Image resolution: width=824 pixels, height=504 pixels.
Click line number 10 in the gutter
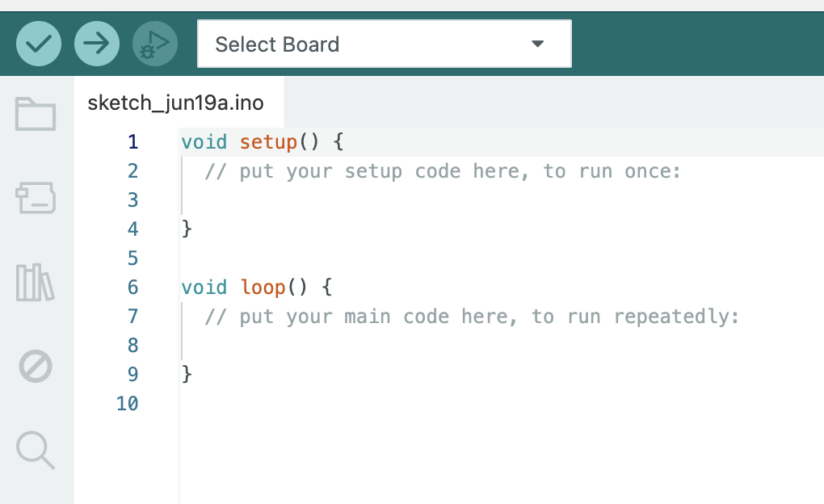tap(128, 404)
